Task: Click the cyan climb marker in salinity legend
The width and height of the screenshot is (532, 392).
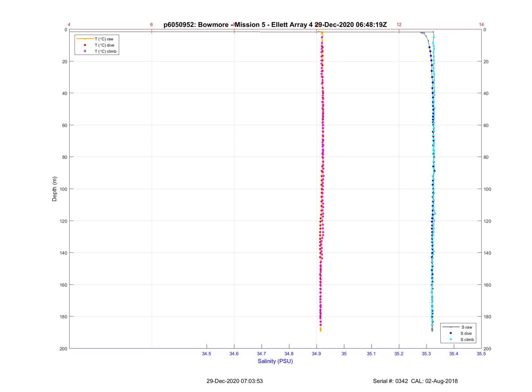Action: 451,339
